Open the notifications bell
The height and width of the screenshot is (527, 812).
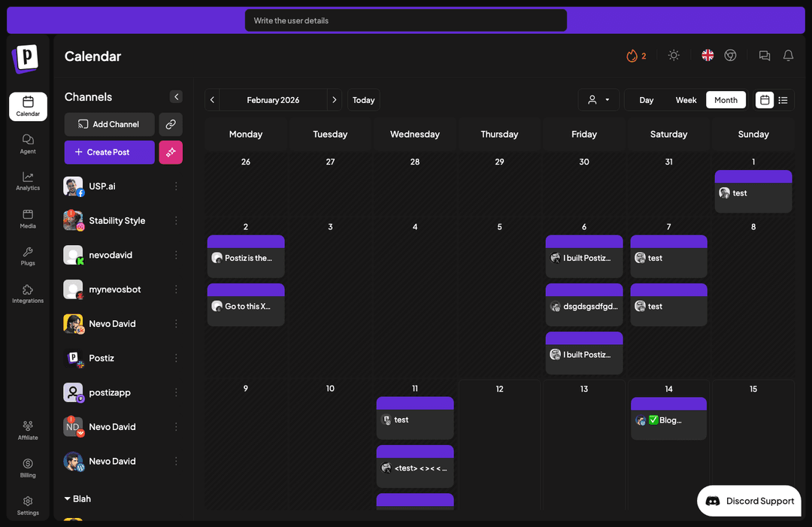(788, 55)
